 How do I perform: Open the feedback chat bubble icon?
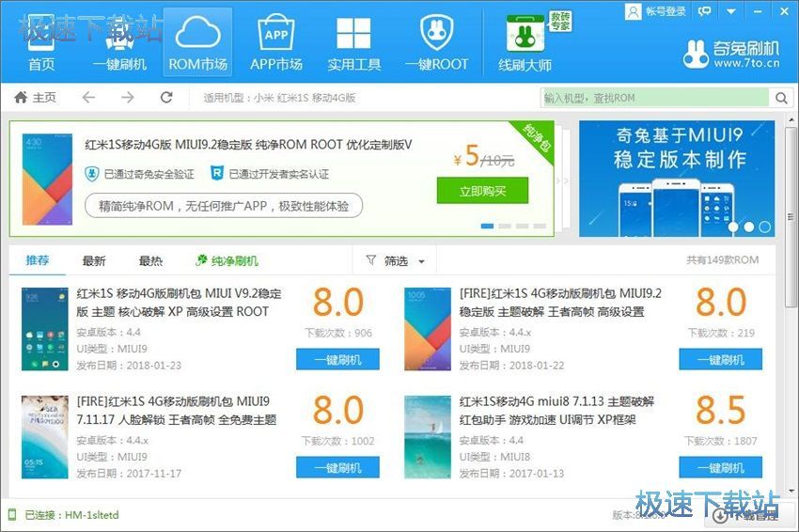[x=705, y=11]
